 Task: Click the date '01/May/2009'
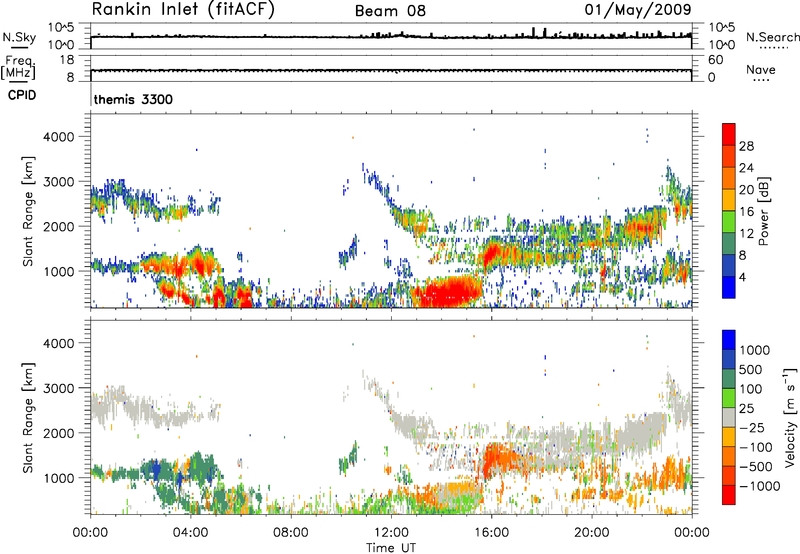click(x=638, y=10)
